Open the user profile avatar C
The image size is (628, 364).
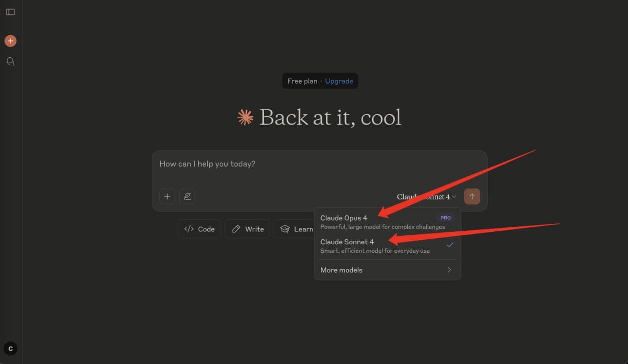(10, 349)
